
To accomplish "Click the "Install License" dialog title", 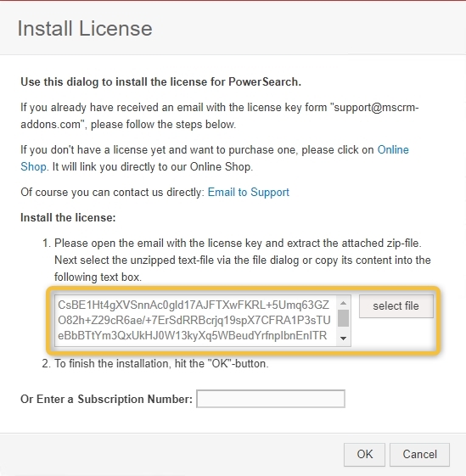I will [85, 29].
